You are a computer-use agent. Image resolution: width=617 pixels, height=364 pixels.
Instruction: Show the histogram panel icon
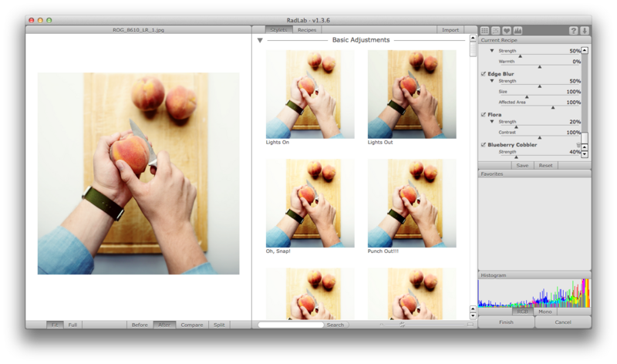pyautogui.click(x=518, y=30)
